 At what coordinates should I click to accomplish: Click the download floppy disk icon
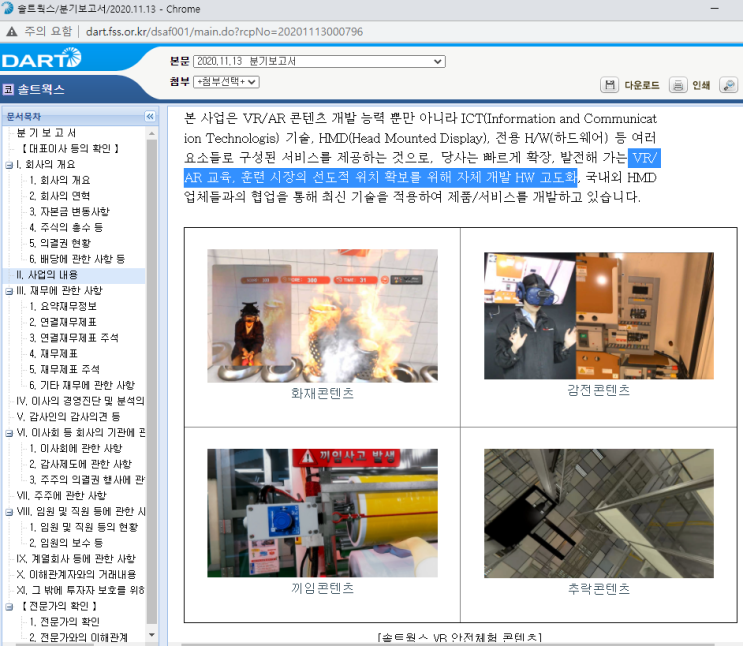click(x=609, y=85)
